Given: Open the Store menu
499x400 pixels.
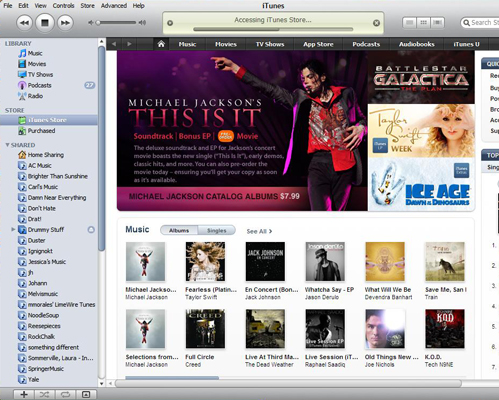Looking at the screenshot, I should point(87,6).
